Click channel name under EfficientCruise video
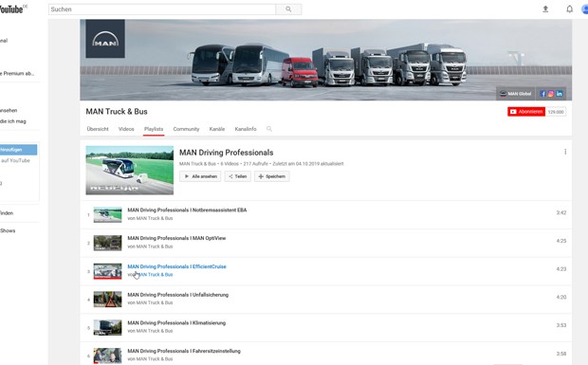 pyautogui.click(x=155, y=275)
